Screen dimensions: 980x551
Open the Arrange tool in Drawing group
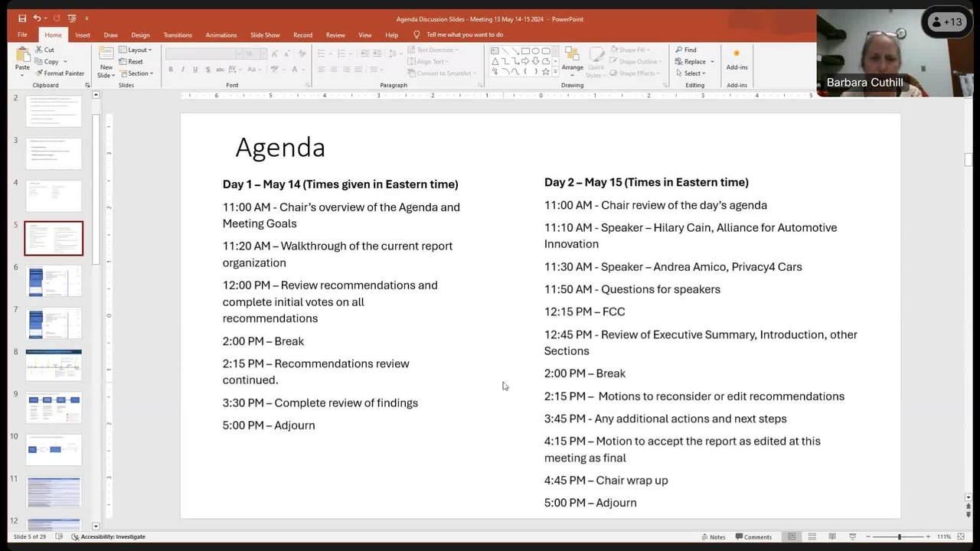[x=572, y=59]
